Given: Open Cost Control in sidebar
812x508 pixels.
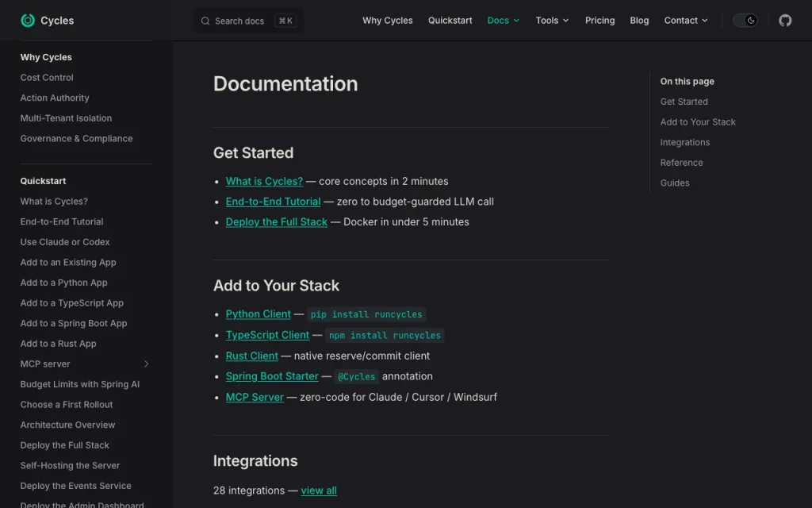Looking at the screenshot, I should pos(47,77).
